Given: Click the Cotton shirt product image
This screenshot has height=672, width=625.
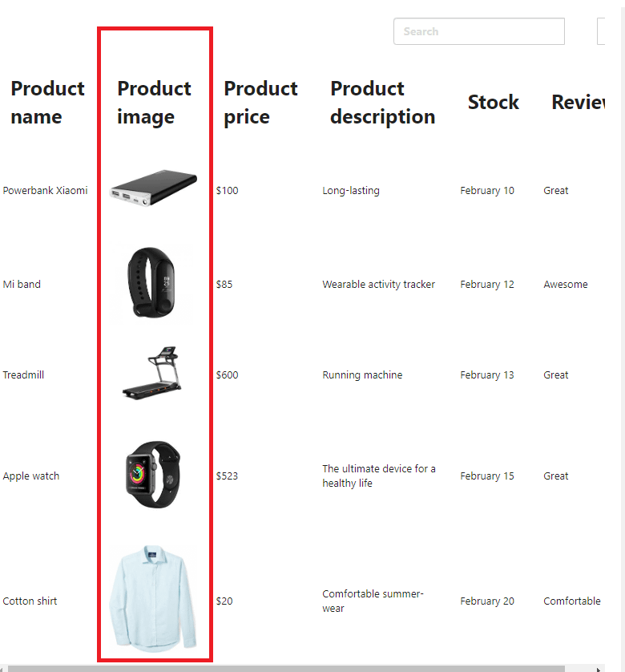Looking at the screenshot, I should point(154,598).
